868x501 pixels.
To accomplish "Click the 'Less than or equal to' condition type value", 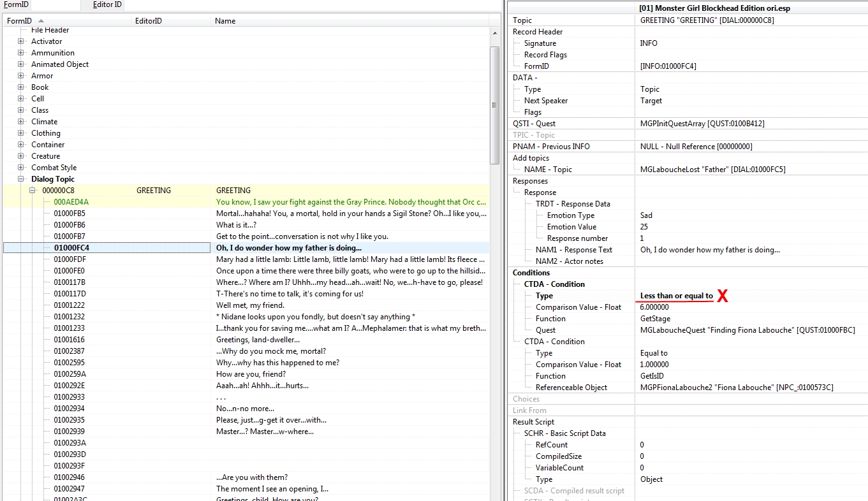I will (x=677, y=296).
